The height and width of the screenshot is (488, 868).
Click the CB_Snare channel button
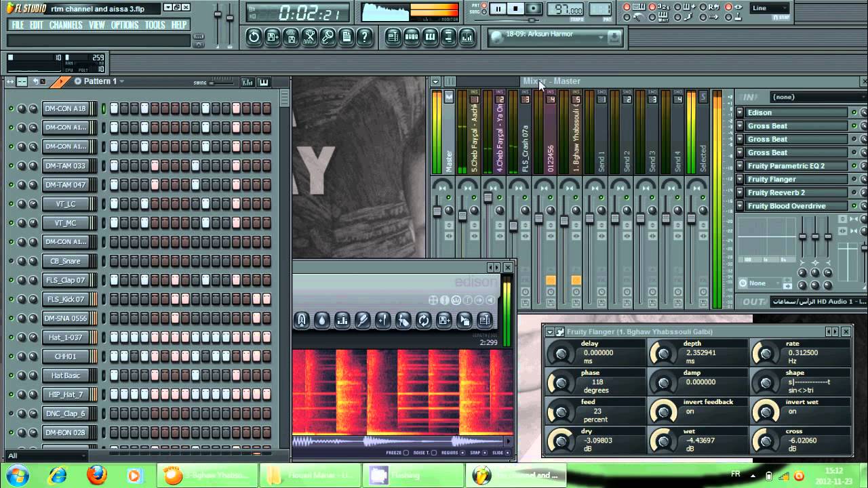(66, 261)
